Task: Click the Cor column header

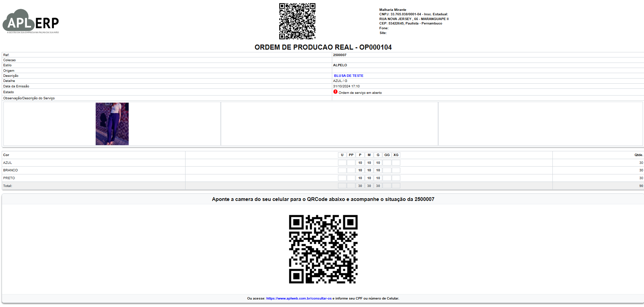Action: (6, 155)
